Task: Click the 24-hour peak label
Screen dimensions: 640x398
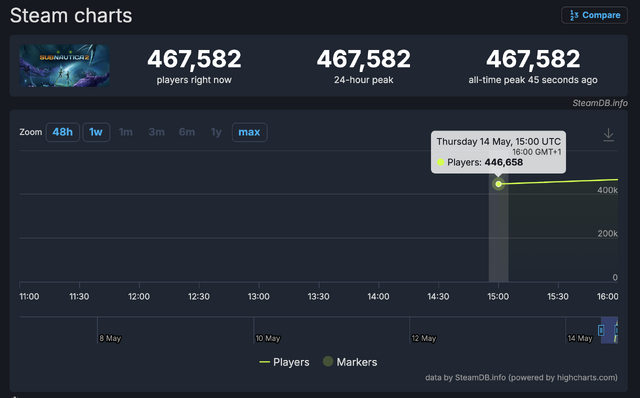Action: pos(364,80)
